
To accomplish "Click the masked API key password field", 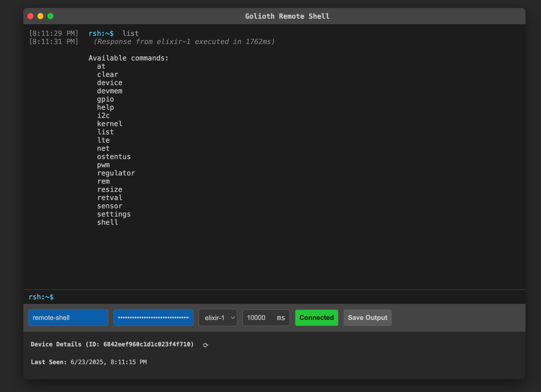I will (153, 317).
